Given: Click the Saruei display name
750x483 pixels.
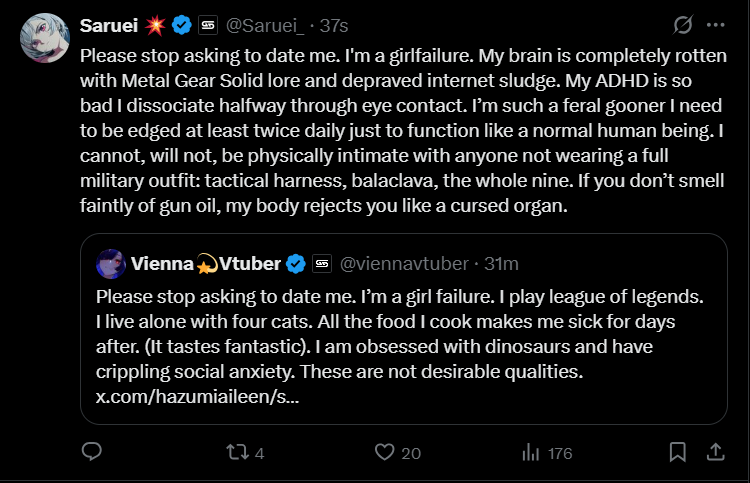Looking at the screenshot, I should tap(108, 25).
